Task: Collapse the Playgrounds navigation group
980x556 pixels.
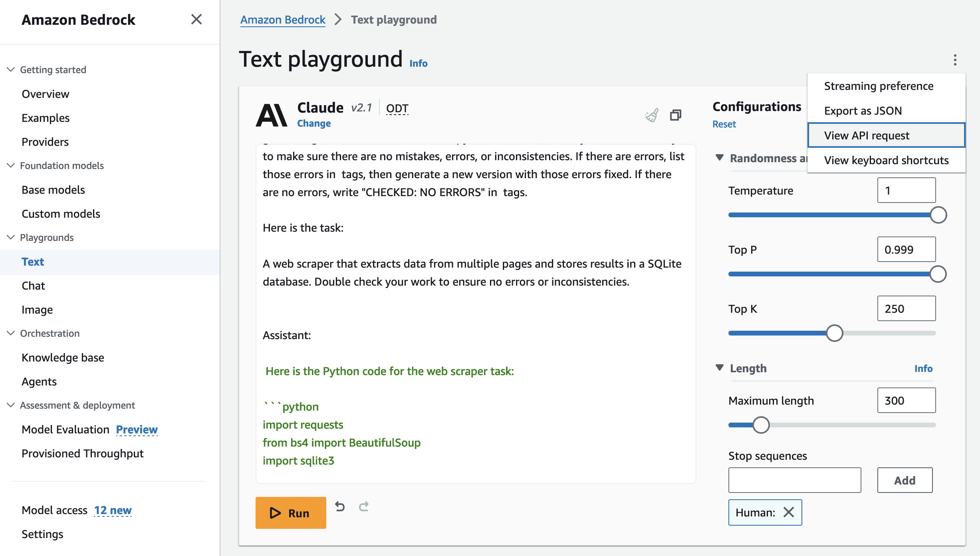Action: pos(11,237)
